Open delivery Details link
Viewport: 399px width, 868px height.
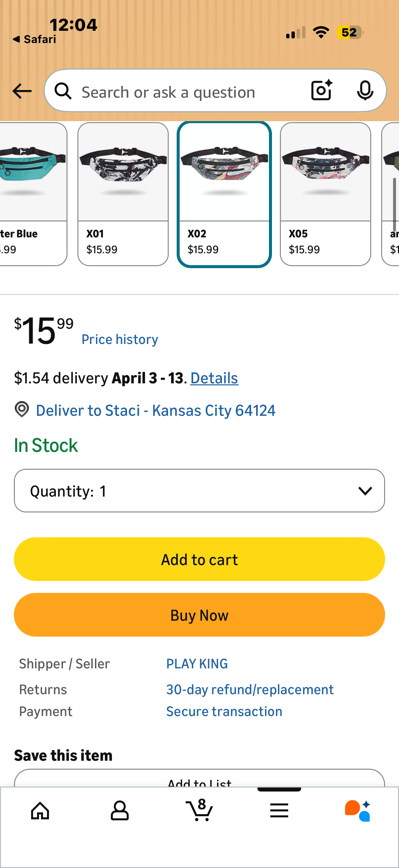pyautogui.click(x=214, y=378)
